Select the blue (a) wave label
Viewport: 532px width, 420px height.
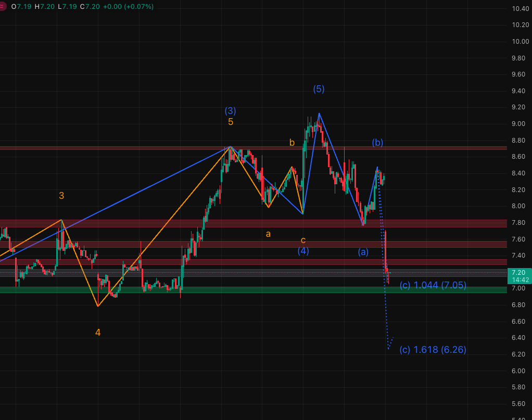click(363, 252)
